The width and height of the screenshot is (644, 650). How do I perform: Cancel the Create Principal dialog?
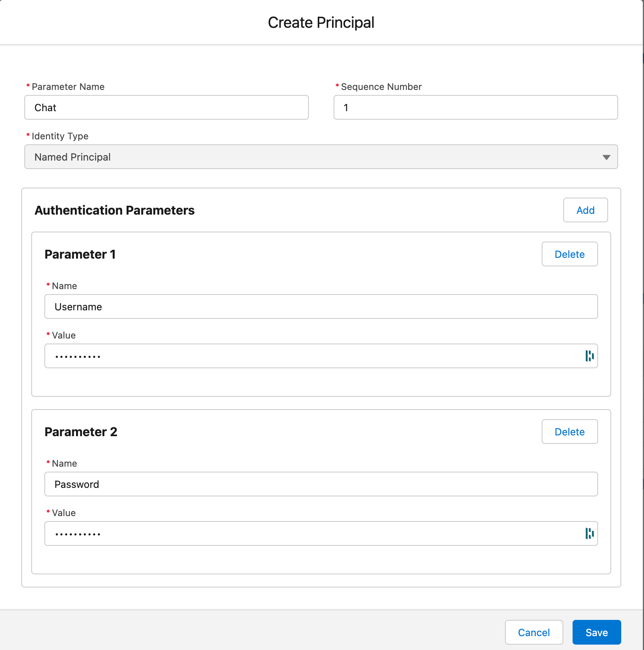pos(534,633)
